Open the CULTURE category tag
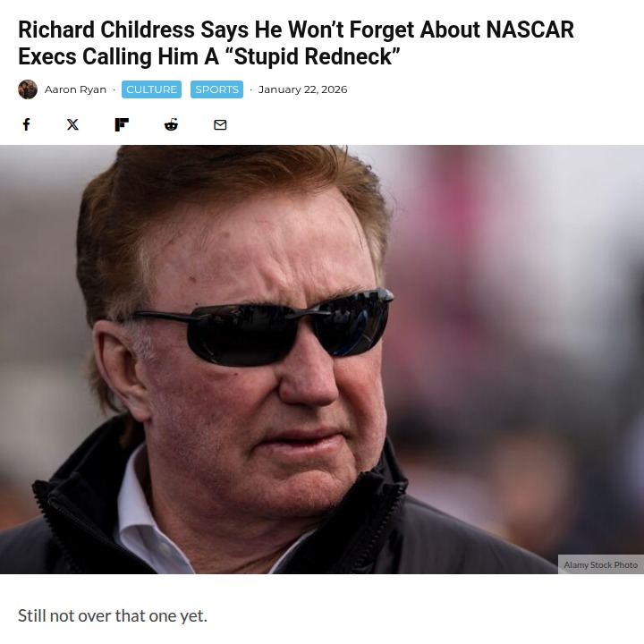This screenshot has width=644, height=644. (x=151, y=89)
